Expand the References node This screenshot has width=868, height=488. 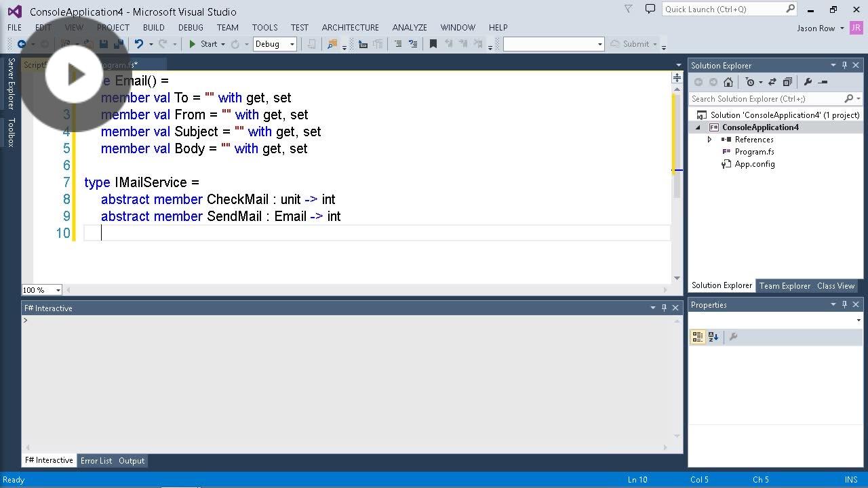pyautogui.click(x=710, y=139)
